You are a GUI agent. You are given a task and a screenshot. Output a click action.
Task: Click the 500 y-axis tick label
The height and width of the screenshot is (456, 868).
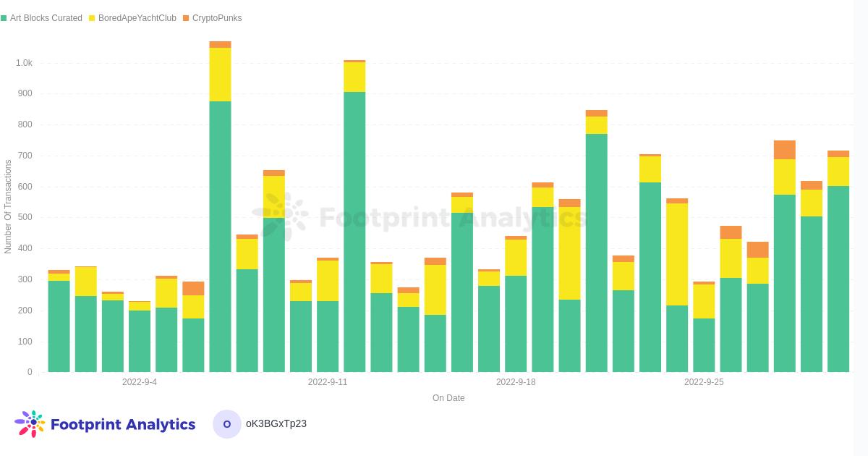[25, 217]
